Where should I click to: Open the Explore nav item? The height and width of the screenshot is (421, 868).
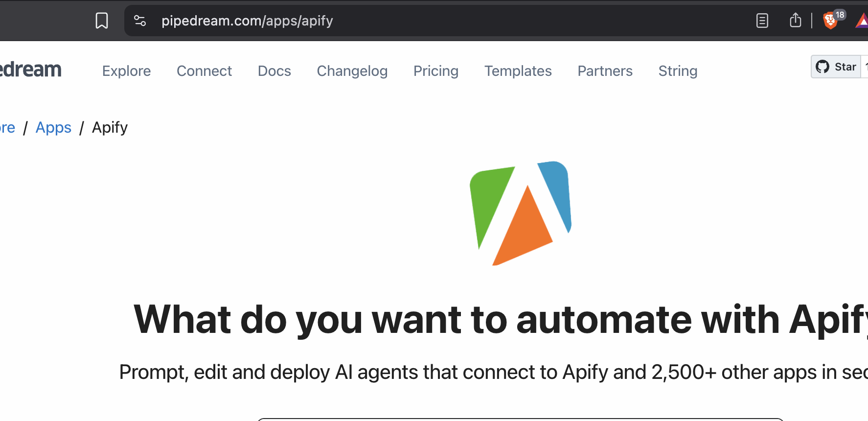click(126, 71)
